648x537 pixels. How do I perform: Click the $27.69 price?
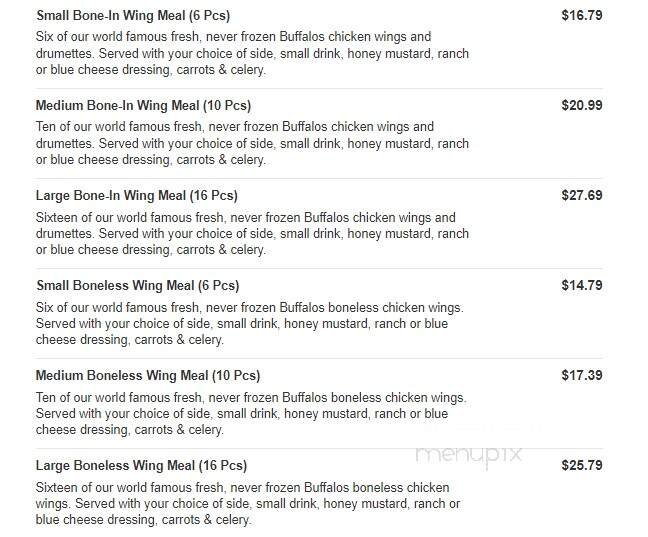pyautogui.click(x=581, y=196)
